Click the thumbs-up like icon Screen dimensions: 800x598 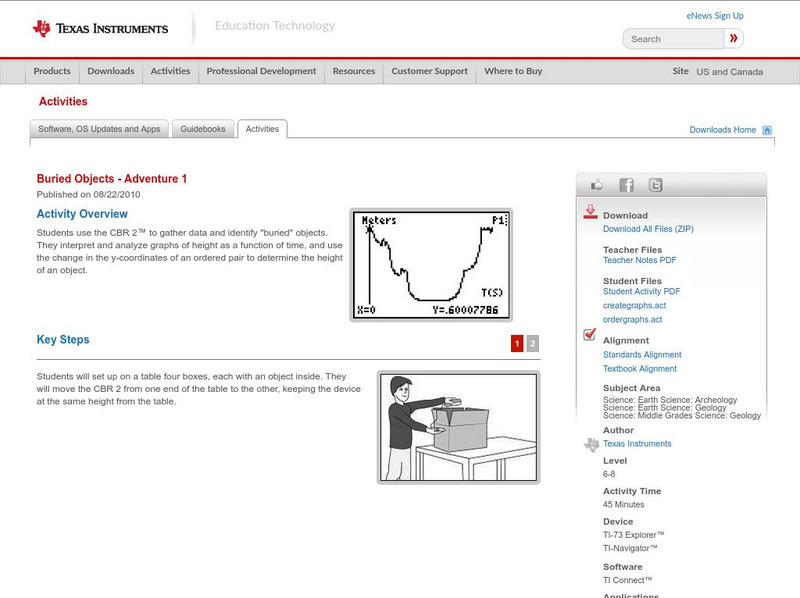[596, 185]
